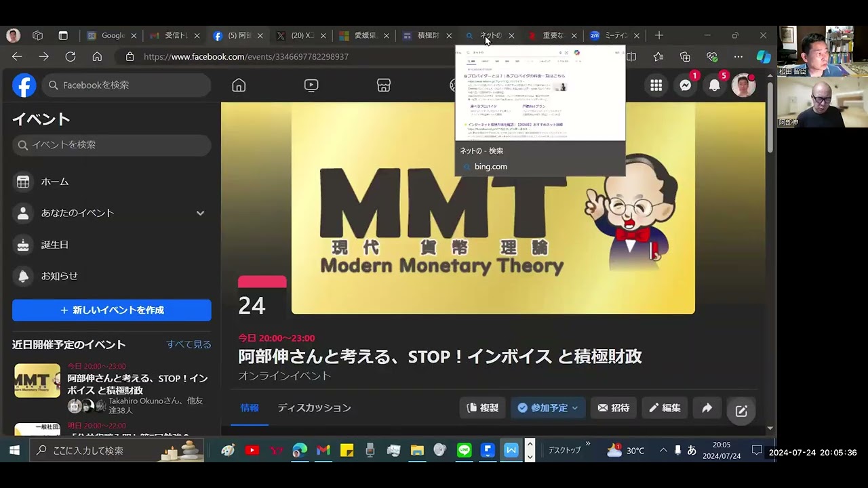Viewport: 868px width, 488px height.
Task: Click the イベントを検索 search field
Action: click(x=112, y=145)
